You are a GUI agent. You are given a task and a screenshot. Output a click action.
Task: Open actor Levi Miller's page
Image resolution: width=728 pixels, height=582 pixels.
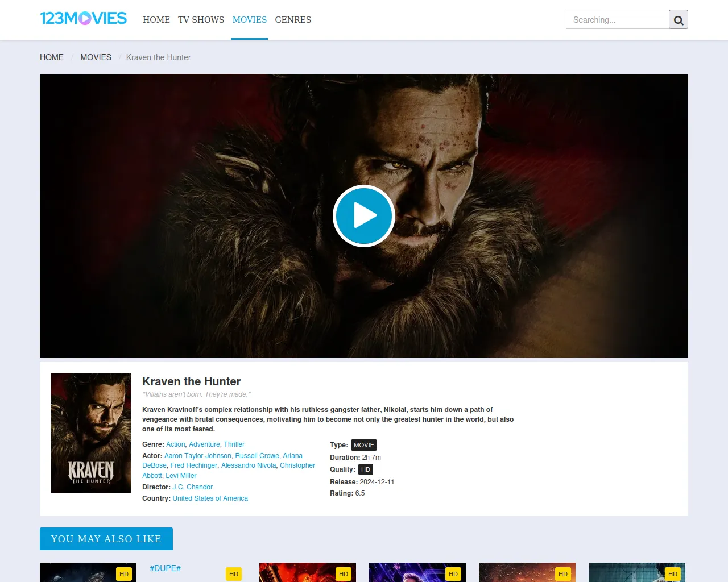coord(181,476)
